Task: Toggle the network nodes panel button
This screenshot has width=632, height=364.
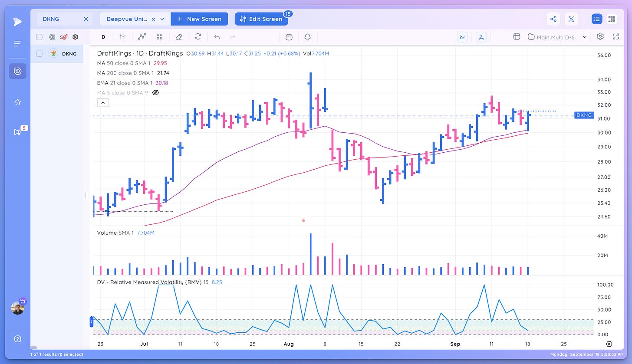Action: pos(481,37)
